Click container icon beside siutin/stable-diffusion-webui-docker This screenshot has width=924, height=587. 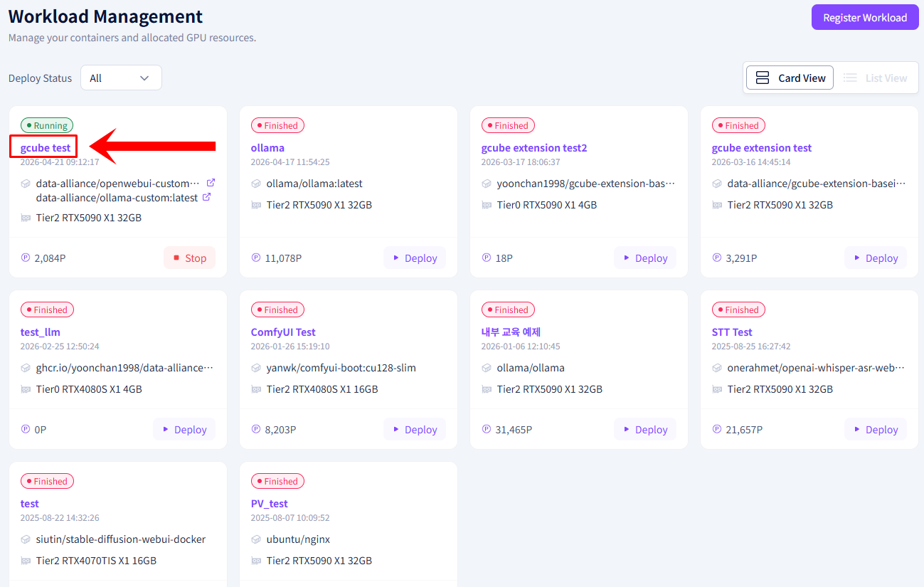coord(26,539)
